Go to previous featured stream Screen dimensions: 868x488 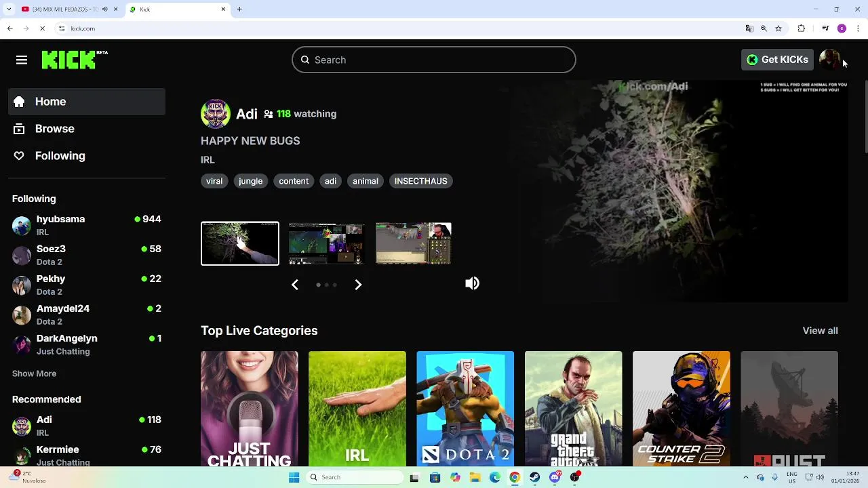[295, 285]
